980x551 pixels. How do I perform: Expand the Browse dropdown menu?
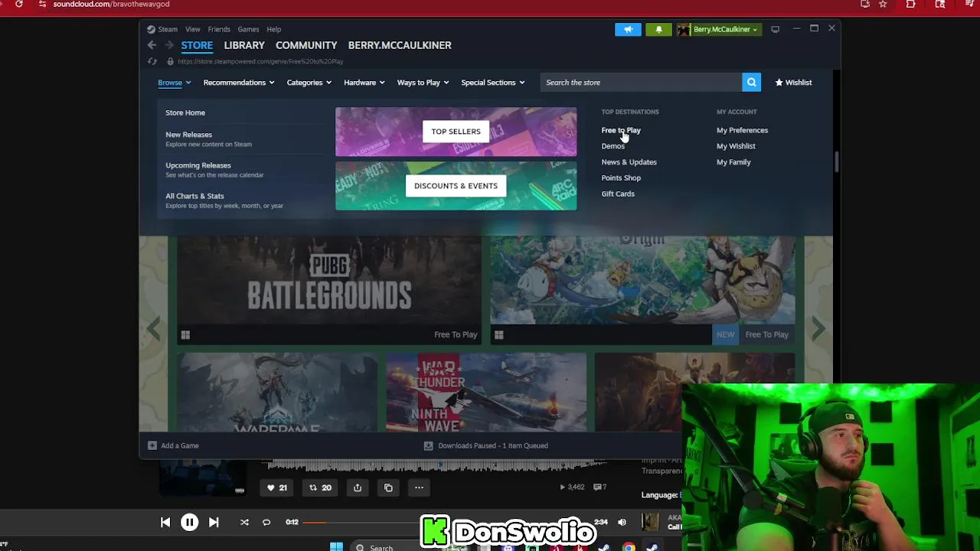pyautogui.click(x=175, y=83)
